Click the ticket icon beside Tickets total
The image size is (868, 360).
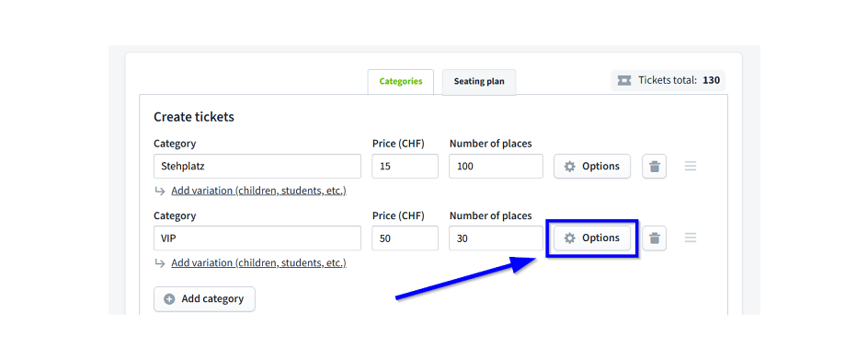tap(624, 80)
